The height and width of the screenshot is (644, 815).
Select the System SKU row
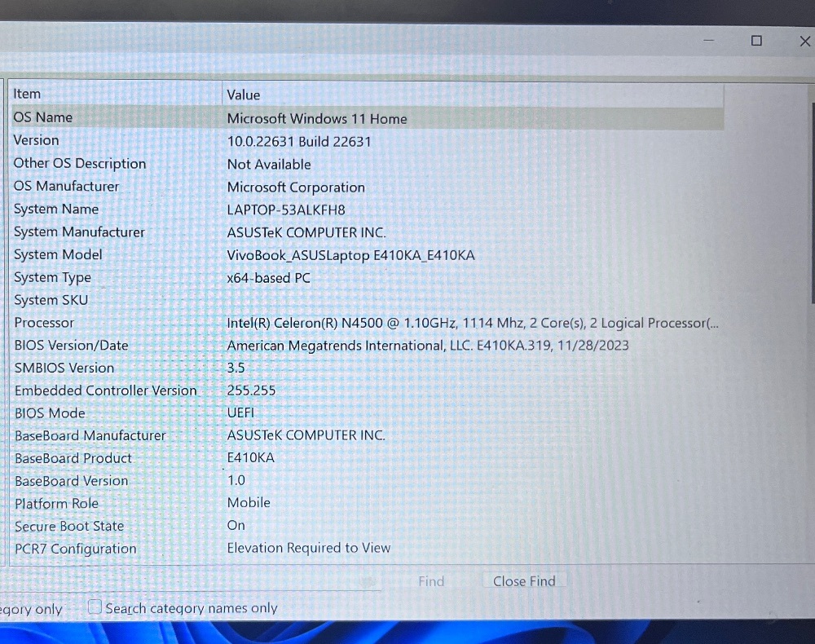tap(367, 301)
